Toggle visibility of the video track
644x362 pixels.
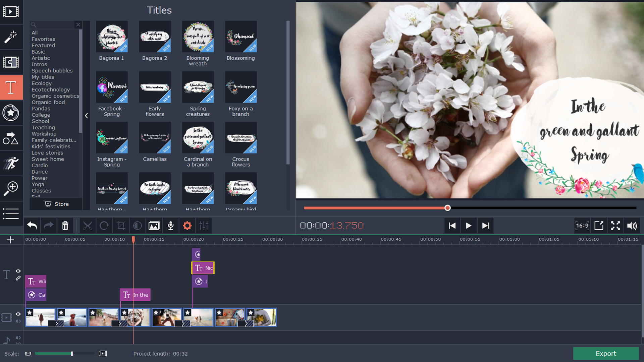click(x=18, y=314)
